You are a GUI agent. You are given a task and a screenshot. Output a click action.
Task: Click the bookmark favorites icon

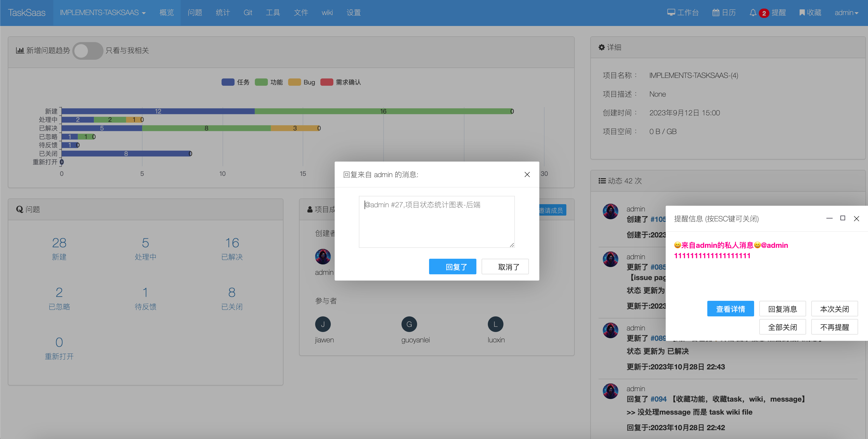802,13
